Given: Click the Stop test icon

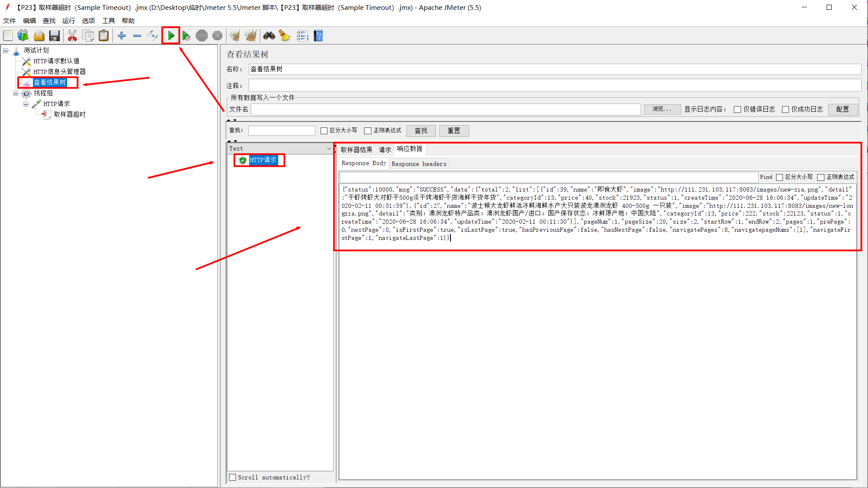Looking at the screenshot, I should click(x=202, y=36).
